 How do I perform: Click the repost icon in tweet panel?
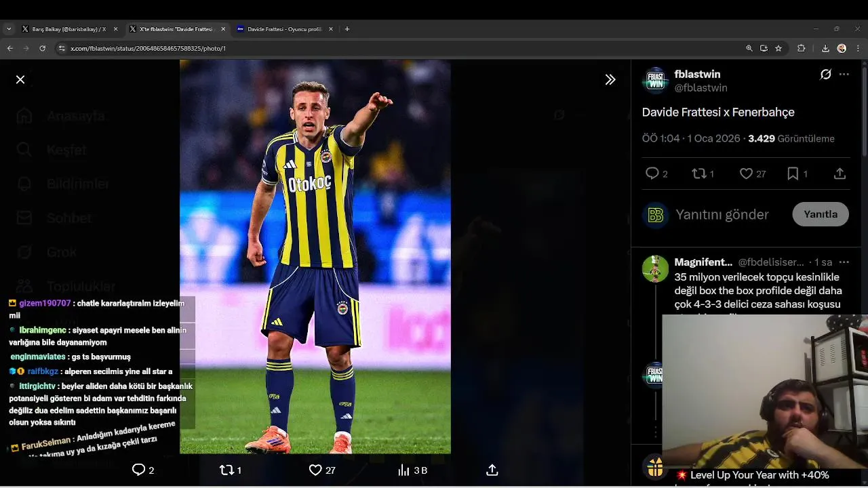pos(698,174)
